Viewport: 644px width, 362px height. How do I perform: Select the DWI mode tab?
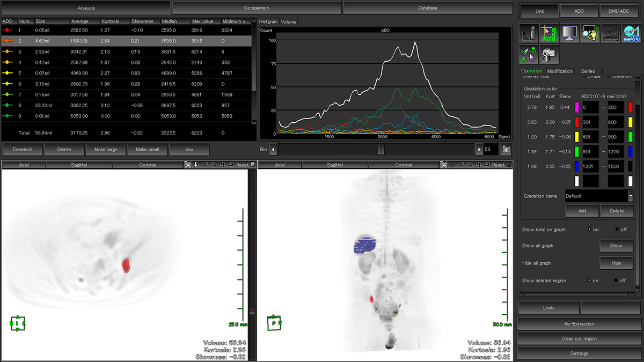pyautogui.click(x=539, y=11)
